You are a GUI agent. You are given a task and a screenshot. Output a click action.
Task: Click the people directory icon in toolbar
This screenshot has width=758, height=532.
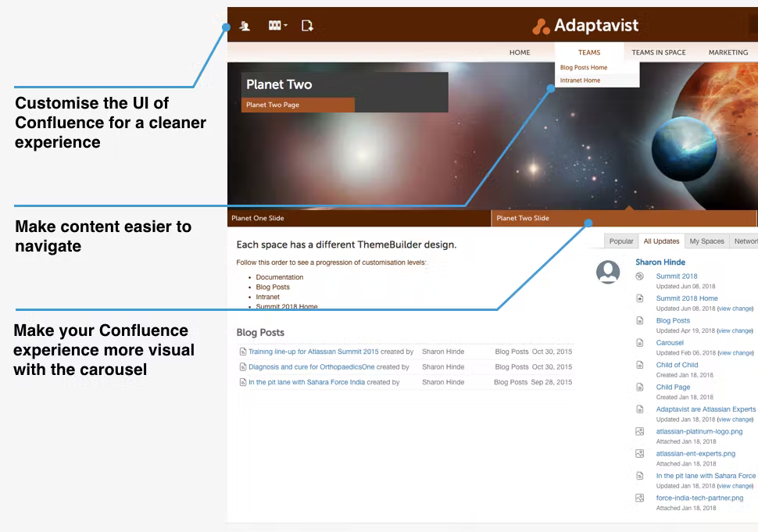pos(245,26)
